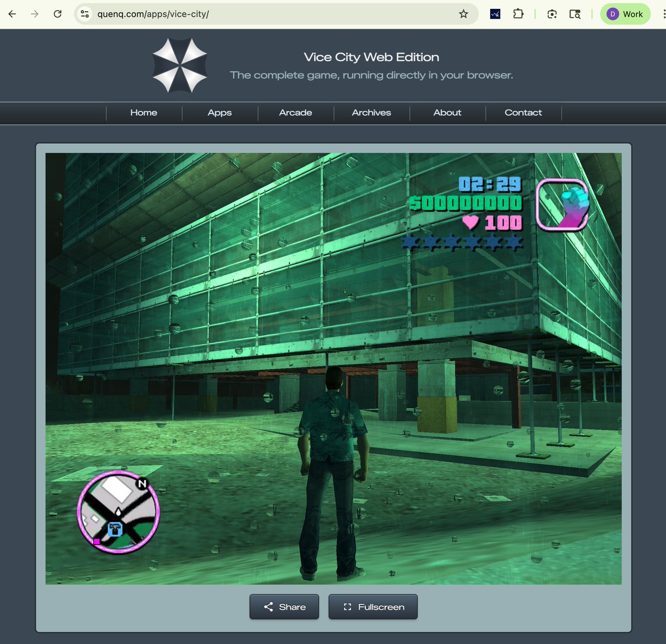Open the Archives page
Viewport: 666px width, 644px height.
point(371,113)
